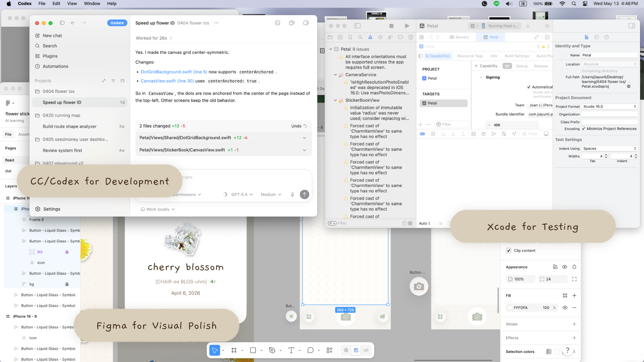
Task: Toggle Fill visibility eye for FFFDFA
Action: click(x=565, y=307)
